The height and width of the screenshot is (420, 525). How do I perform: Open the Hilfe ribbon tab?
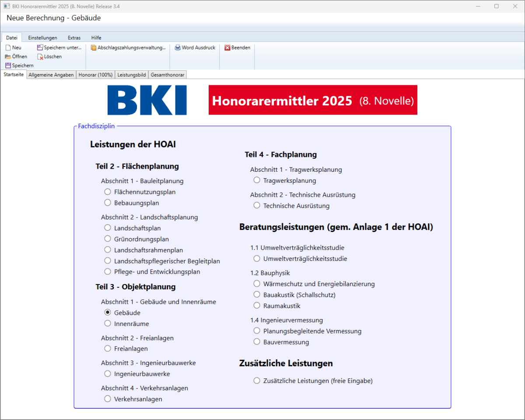pos(96,38)
